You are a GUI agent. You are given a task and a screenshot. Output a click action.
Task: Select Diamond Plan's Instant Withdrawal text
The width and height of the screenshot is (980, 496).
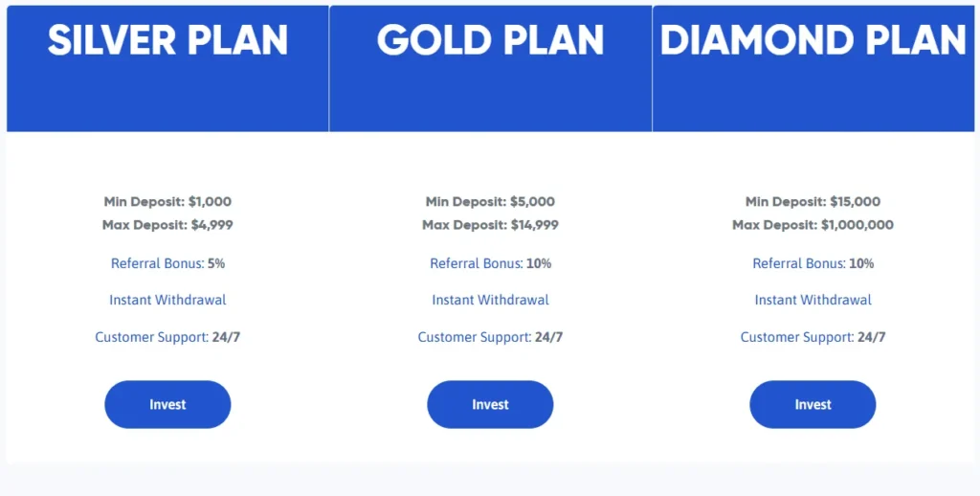[x=813, y=300]
